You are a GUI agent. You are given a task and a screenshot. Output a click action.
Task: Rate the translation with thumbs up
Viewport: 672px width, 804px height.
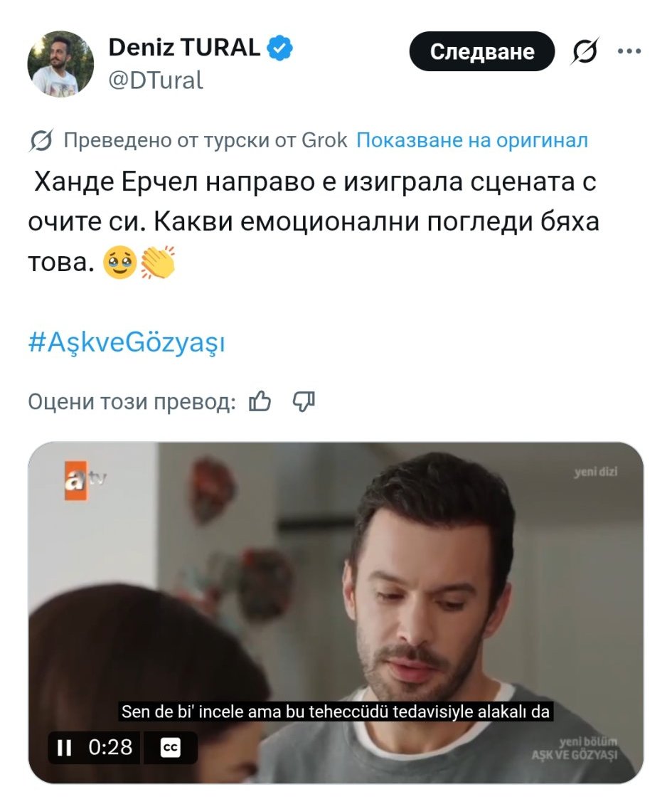260,401
